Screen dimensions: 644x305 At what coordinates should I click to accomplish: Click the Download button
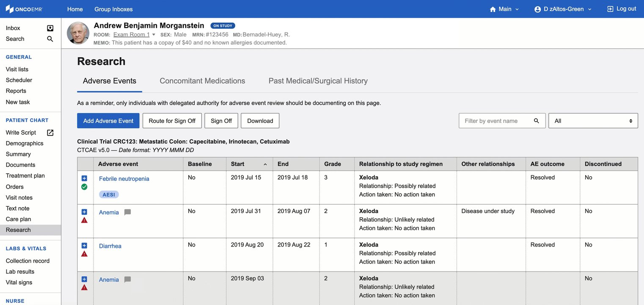click(260, 121)
